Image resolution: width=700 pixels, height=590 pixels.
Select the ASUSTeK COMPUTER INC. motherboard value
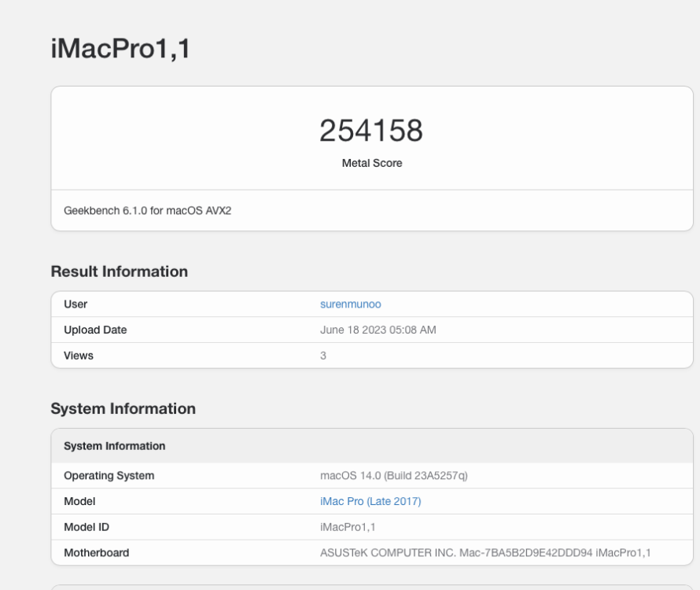485,553
